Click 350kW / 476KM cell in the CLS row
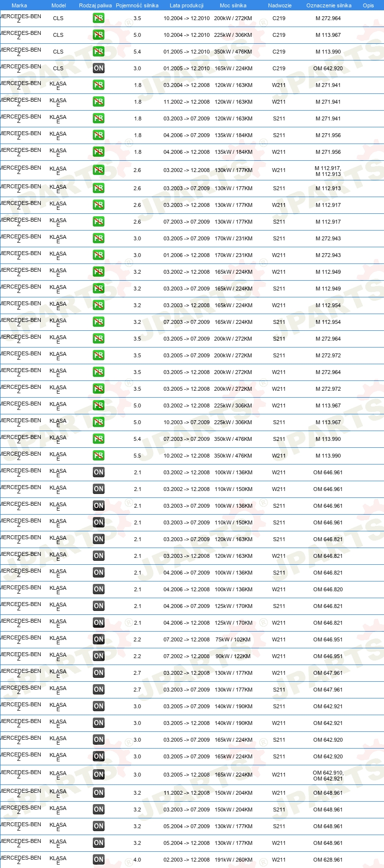 233,52
